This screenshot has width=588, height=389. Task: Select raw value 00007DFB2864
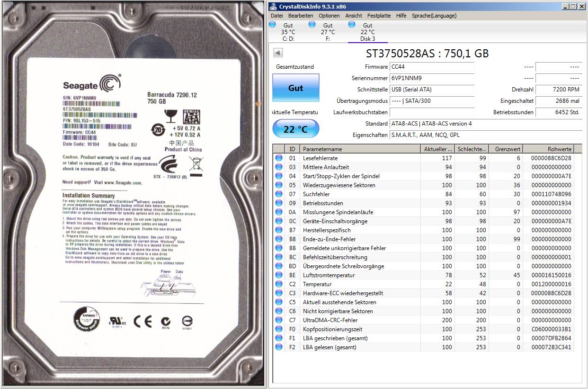coord(551,338)
